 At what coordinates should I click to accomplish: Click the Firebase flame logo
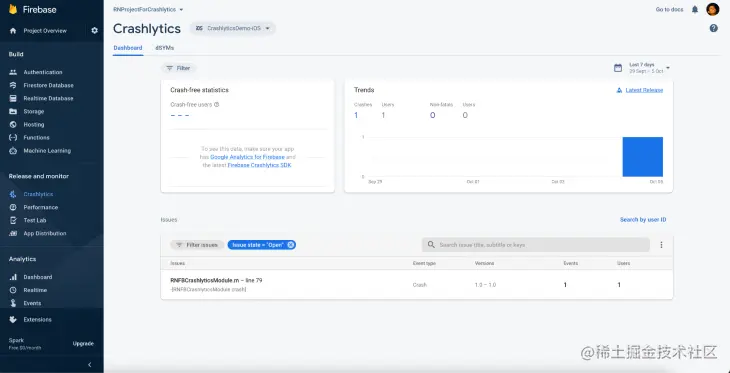tap(13, 9)
